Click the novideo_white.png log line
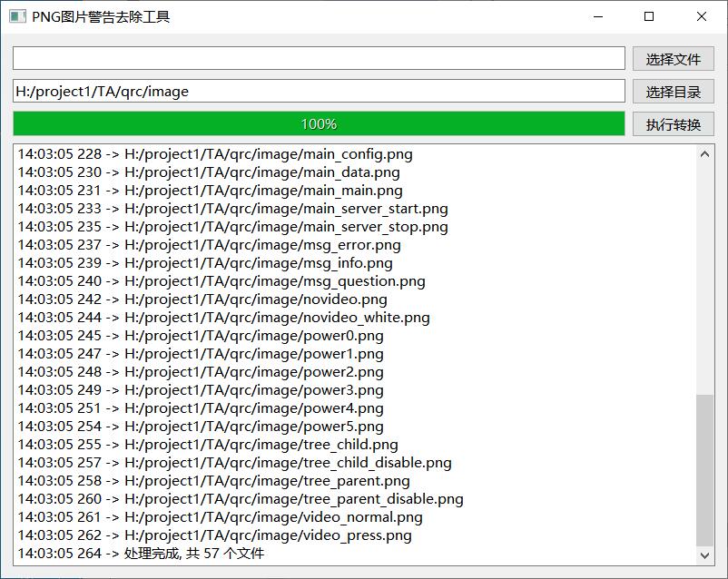The width and height of the screenshot is (728, 579). point(223,318)
